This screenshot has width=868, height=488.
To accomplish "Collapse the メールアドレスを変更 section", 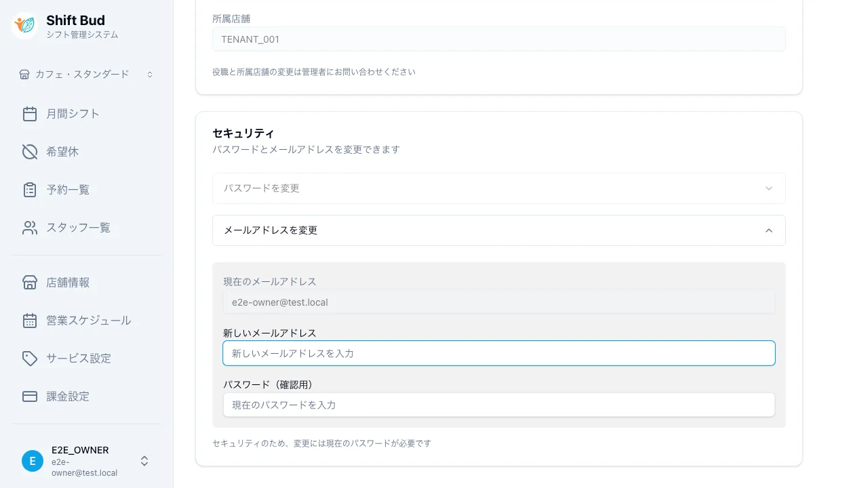I will [x=499, y=230].
